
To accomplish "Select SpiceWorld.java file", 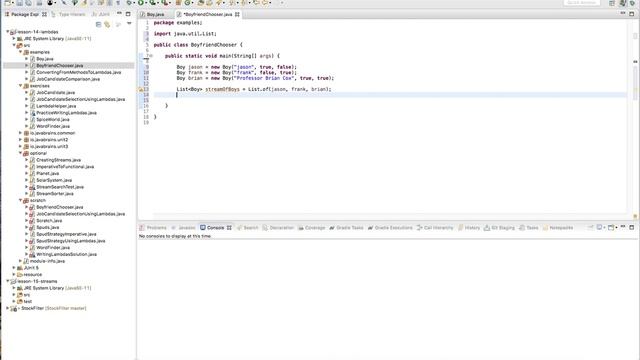I will point(53,120).
